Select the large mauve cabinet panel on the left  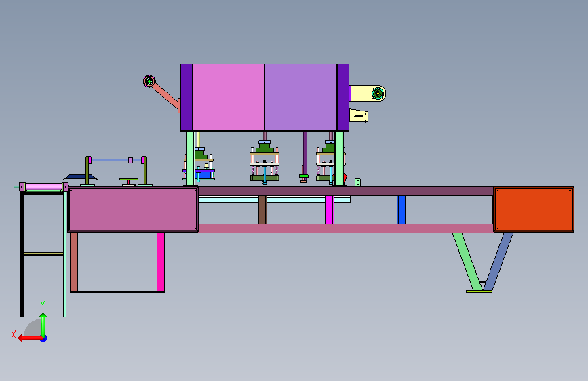133,209
